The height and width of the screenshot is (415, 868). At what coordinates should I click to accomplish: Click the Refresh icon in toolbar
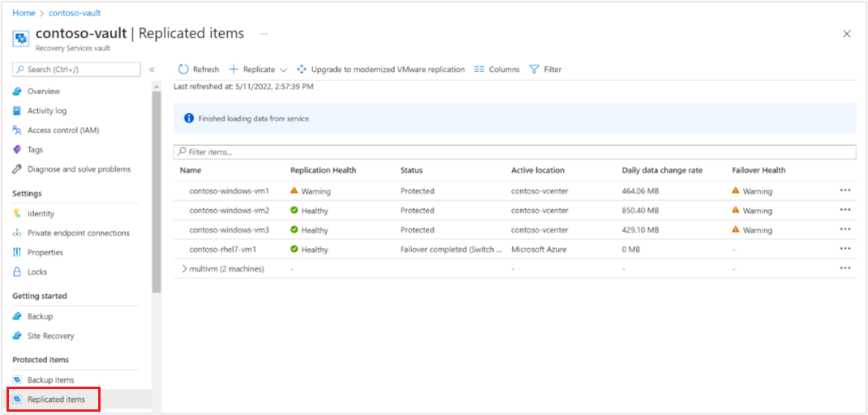click(183, 70)
